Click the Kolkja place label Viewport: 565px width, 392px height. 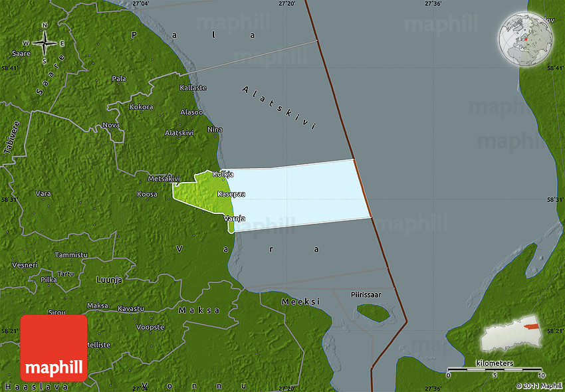[x=223, y=174]
